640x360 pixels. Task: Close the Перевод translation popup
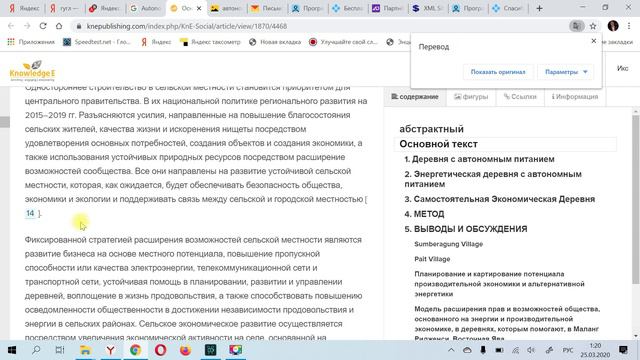[x=594, y=41]
